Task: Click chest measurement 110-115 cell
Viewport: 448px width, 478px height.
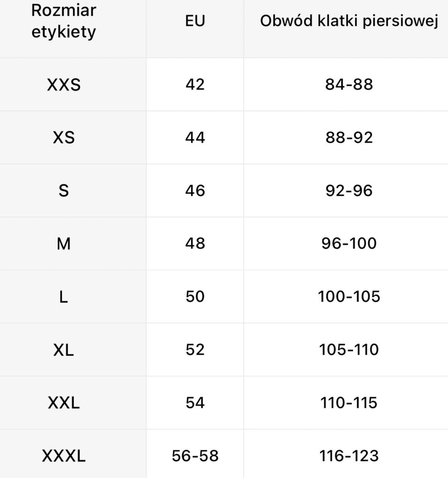Action: [x=349, y=403]
